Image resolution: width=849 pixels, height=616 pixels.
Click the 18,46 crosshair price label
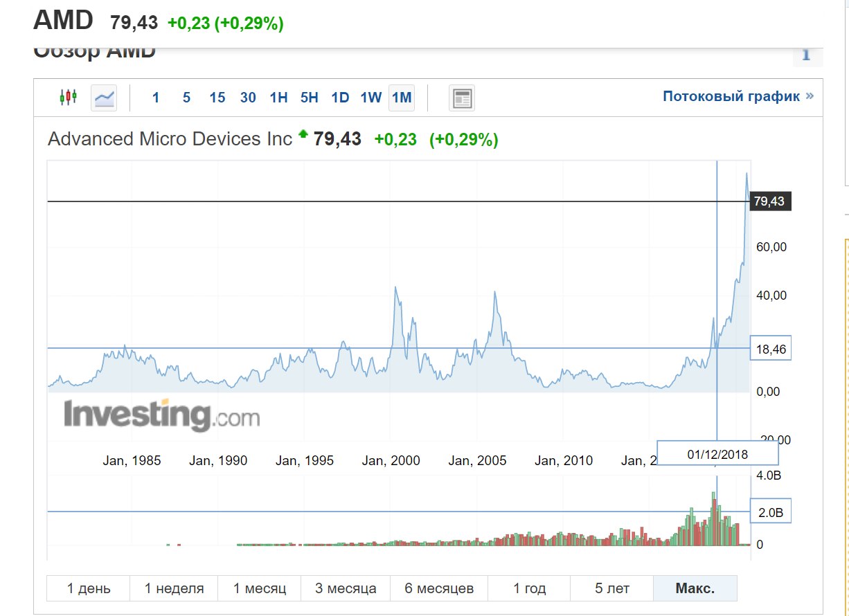point(771,349)
